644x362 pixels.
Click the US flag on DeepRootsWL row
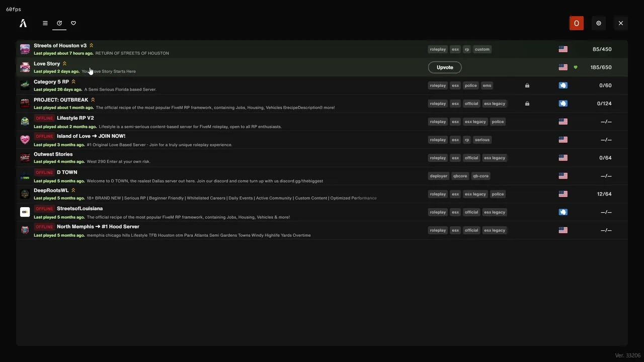(x=563, y=194)
